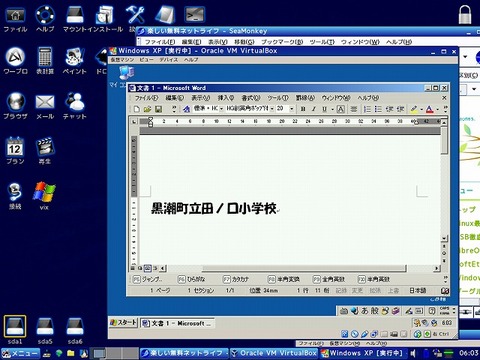Toggle the あ IME input mode
Screen dimensions: 480x360
coord(365,311)
